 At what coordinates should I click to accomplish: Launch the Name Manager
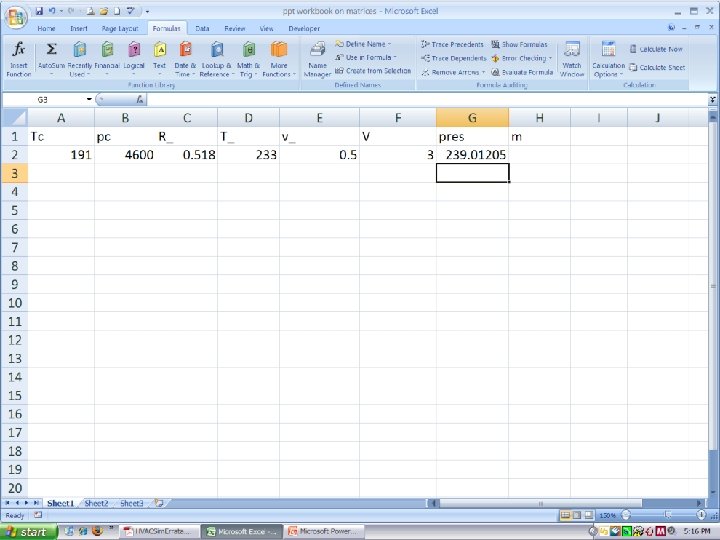317,59
